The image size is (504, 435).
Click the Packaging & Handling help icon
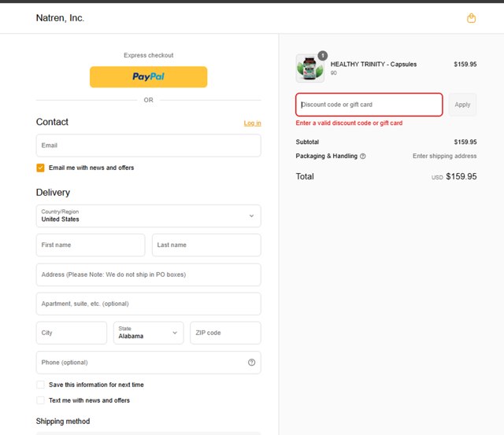(362, 157)
